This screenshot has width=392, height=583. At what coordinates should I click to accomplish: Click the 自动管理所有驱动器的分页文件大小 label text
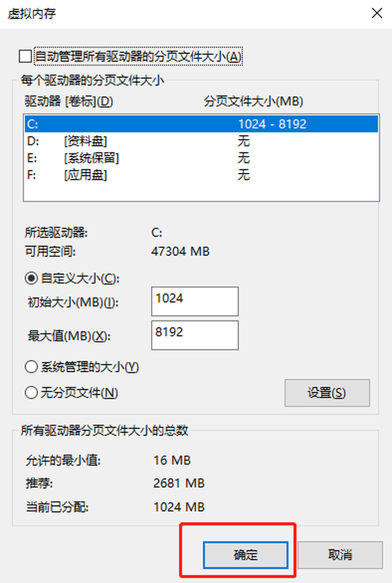point(138,56)
